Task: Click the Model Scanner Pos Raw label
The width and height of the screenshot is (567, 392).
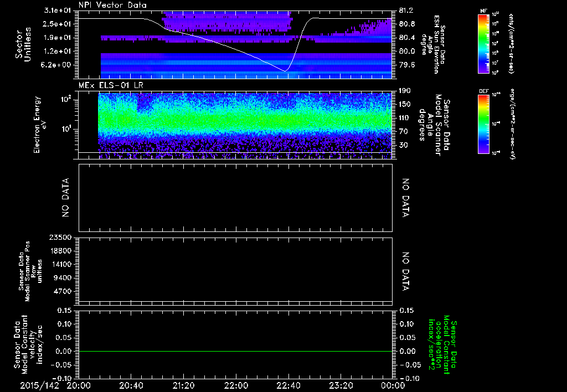Action: click(x=30, y=270)
